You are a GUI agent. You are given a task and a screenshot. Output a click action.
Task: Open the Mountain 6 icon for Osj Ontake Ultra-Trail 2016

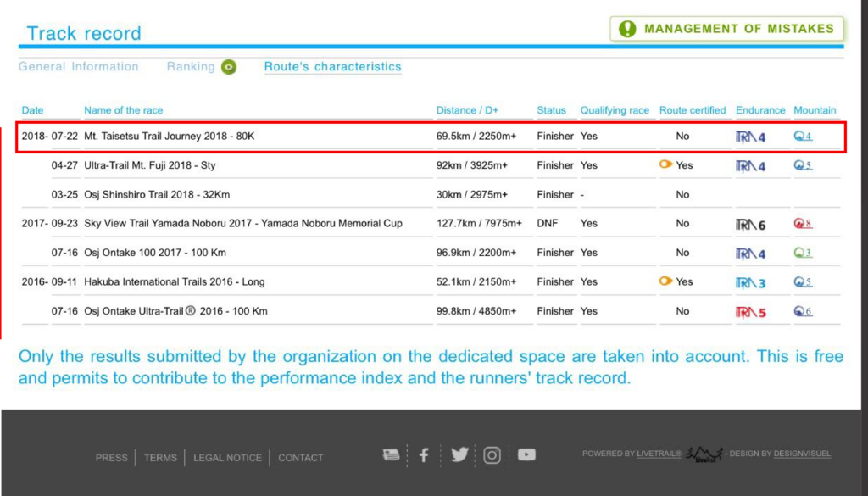[803, 311]
